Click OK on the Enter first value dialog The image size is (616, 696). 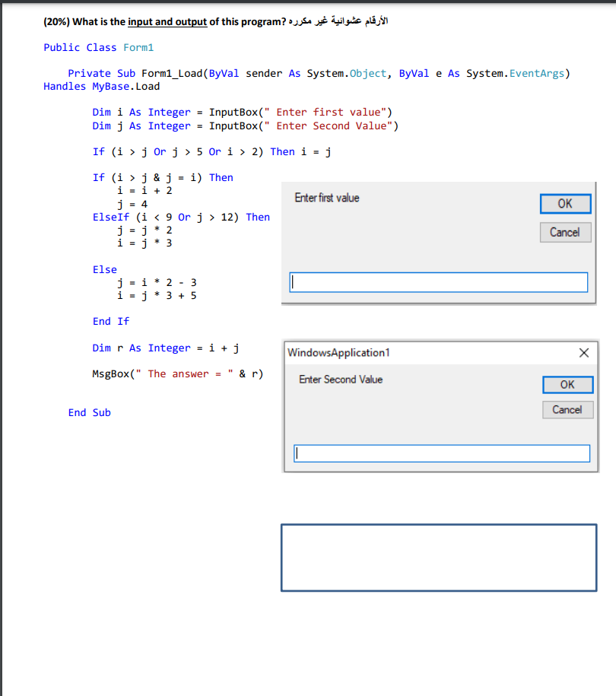(565, 204)
